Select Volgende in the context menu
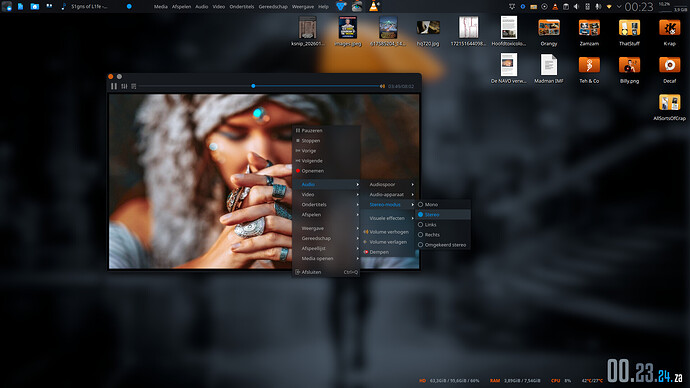The height and width of the screenshot is (388, 690). point(327,161)
